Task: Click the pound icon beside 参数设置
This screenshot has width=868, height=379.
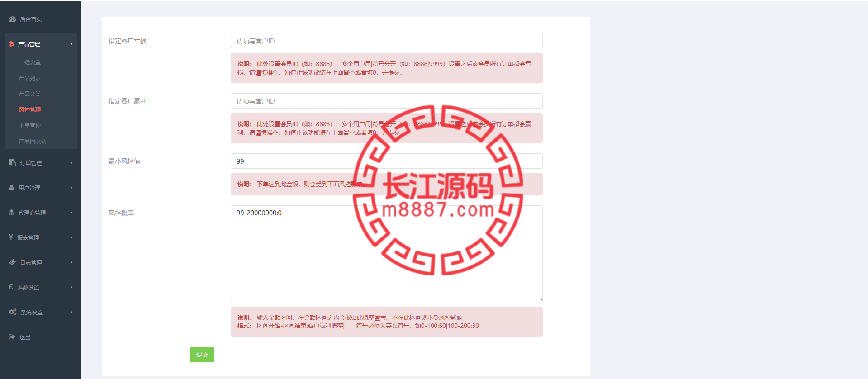Action: coord(11,287)
